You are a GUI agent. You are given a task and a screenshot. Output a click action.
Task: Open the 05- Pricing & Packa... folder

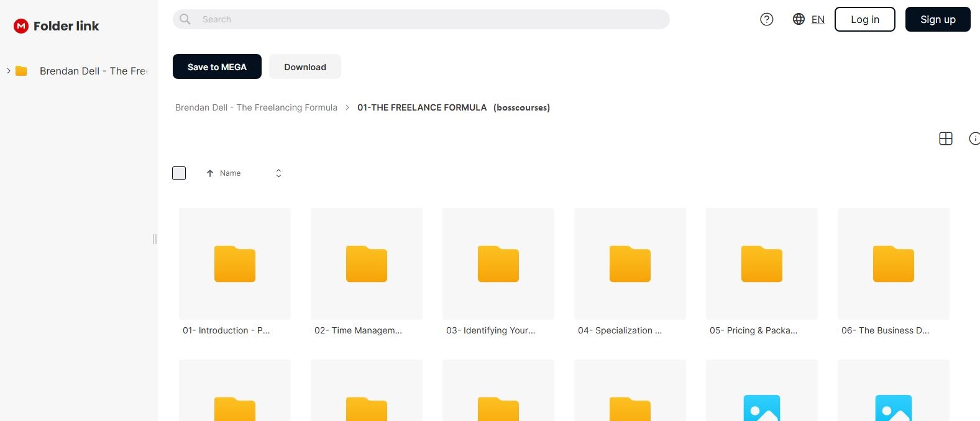[x=761, y=264]
